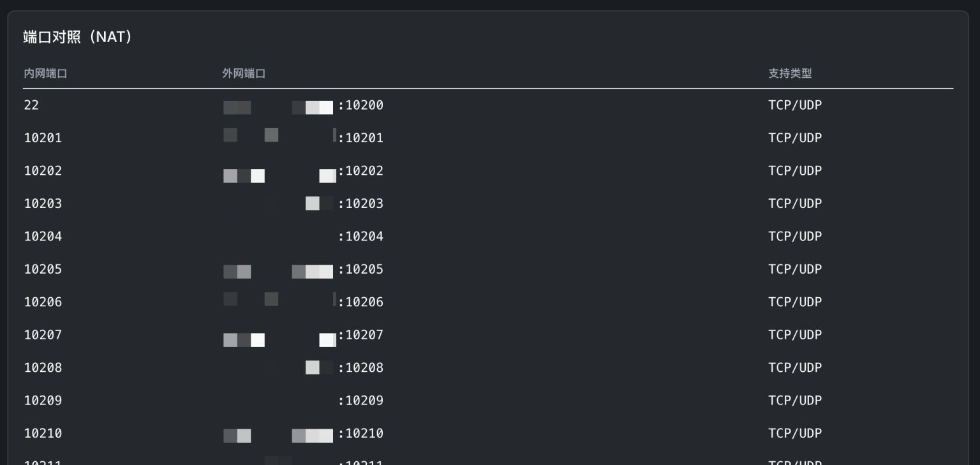Select the external port :10205 label
Screen dimensions: 980x465
click(x=361, y=269)
